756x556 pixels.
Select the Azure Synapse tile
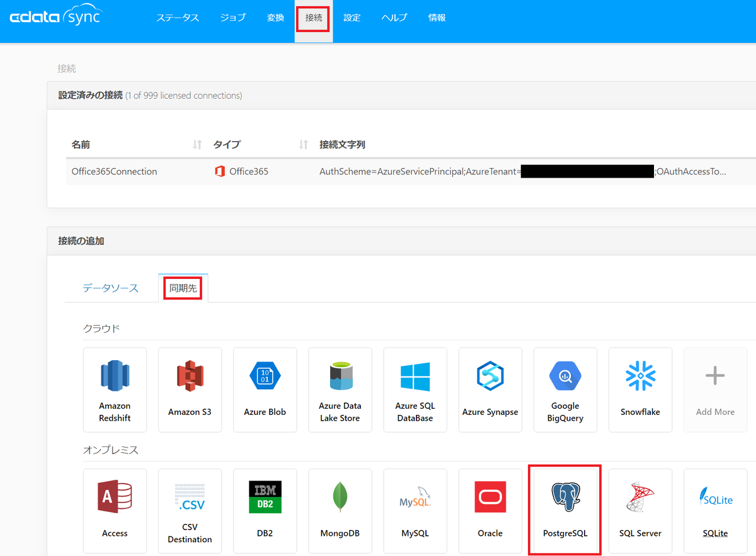(x=490, y=390)
